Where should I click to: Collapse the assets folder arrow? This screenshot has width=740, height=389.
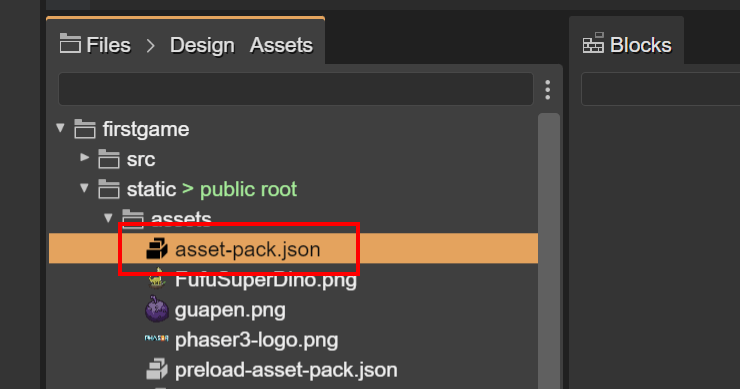click(108, 218)
